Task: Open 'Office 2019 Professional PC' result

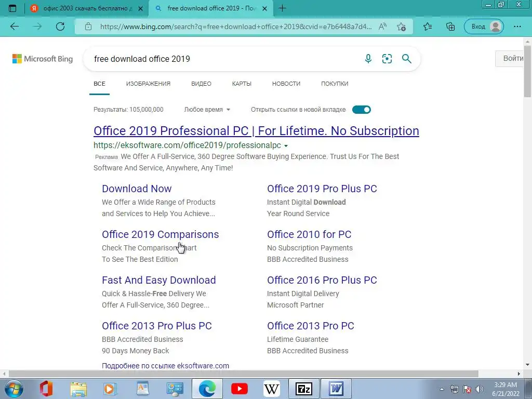Action: [x=256, y=131]
